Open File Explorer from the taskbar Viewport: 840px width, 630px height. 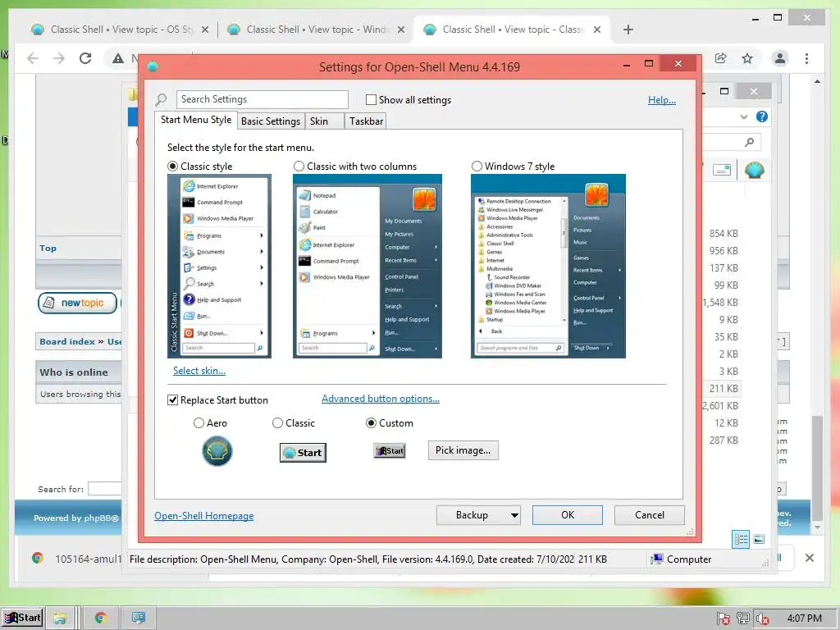[x=59, y=619]
